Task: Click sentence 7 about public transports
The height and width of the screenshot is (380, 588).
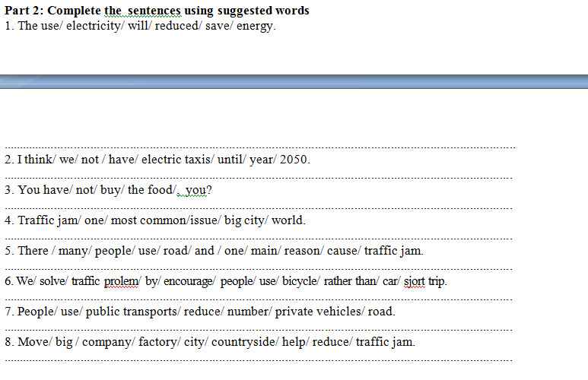Action: (200, 312)
